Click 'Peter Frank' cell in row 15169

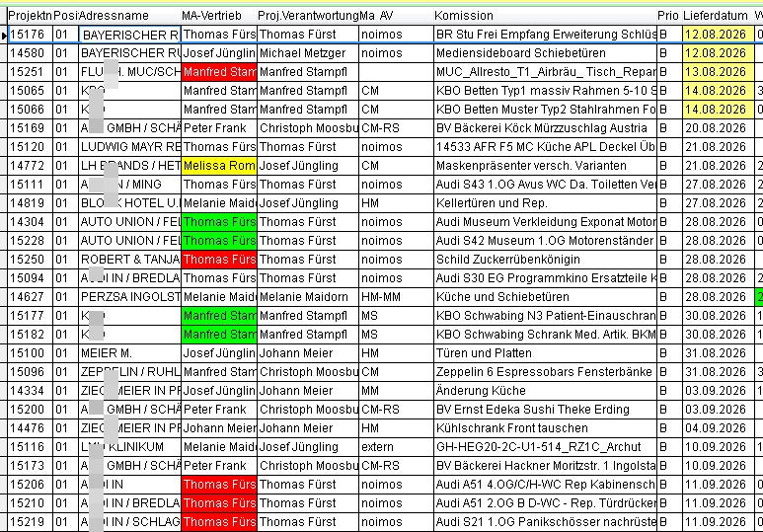pyautogui.click(x=219, y=128)
